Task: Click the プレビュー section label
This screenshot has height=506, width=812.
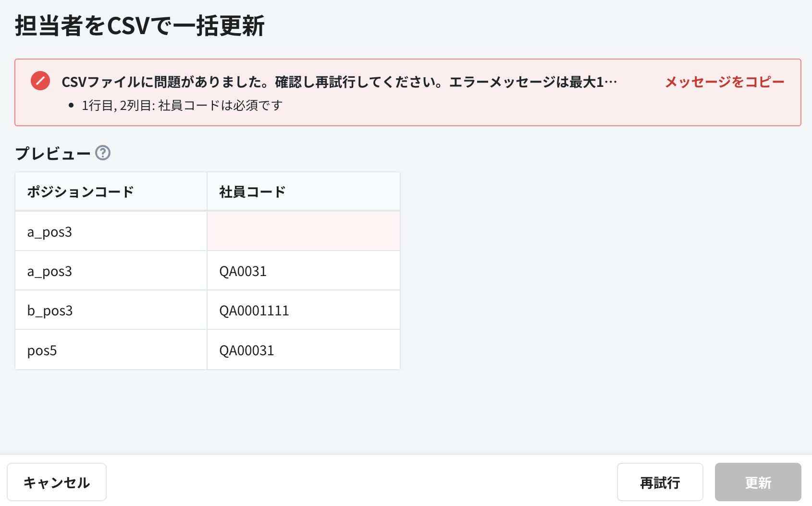Action: click(x=53, y=153)
